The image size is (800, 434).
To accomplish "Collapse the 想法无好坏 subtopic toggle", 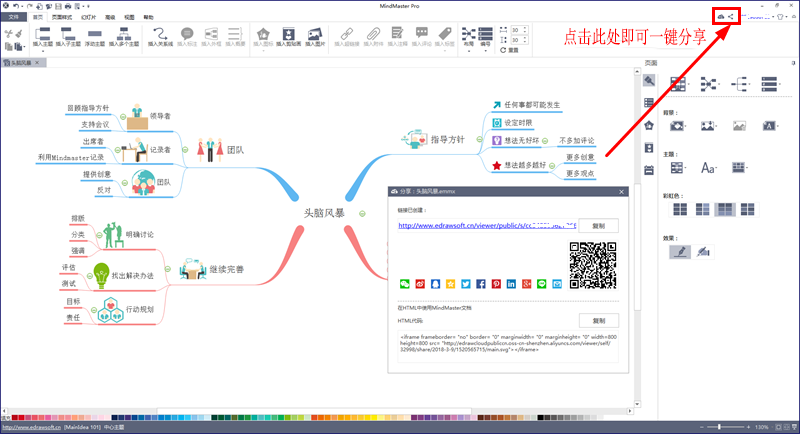I will pos(545,141).
